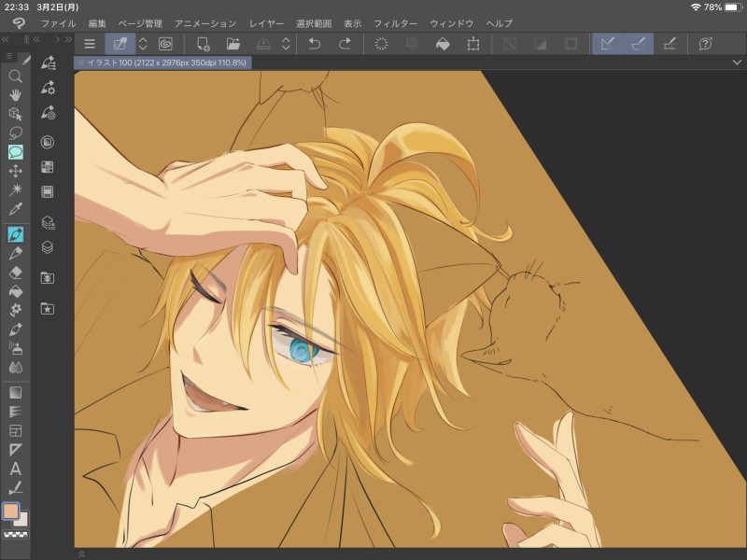Click the Fill bucket command bar icon

pyautogui.click(x=443, y=44)
